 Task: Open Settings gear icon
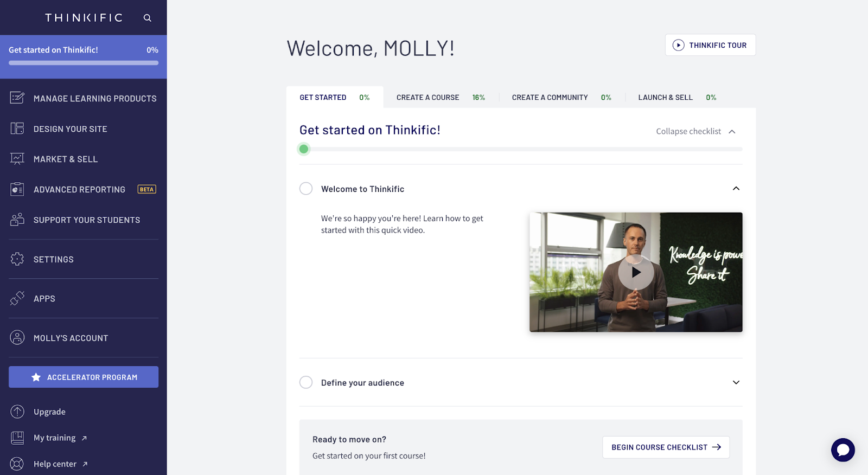pyautogui.click(x=17, y=259)
